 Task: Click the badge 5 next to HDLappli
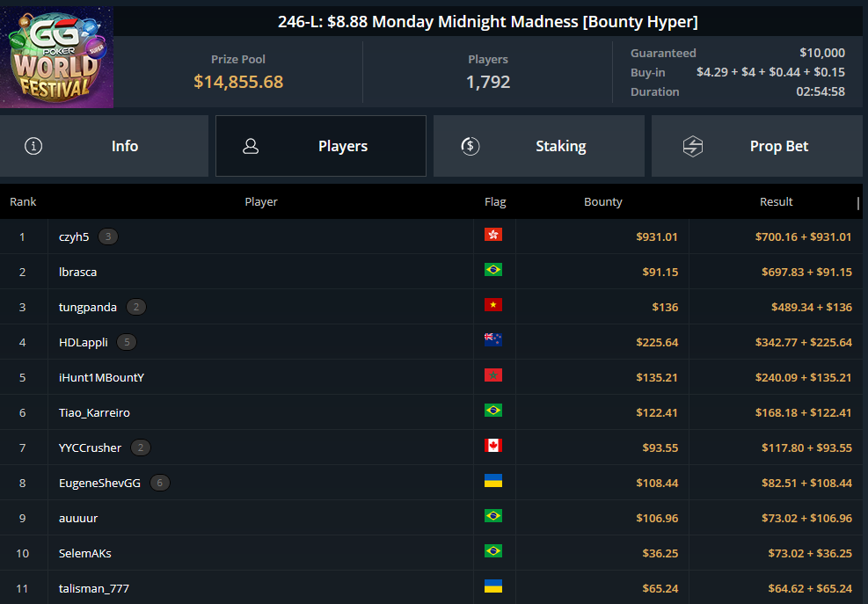pyautogui.click(x=127, y=342)
